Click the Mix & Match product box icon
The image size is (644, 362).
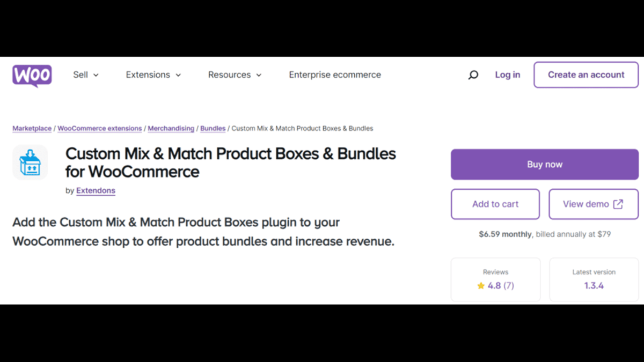coord(30,162)
